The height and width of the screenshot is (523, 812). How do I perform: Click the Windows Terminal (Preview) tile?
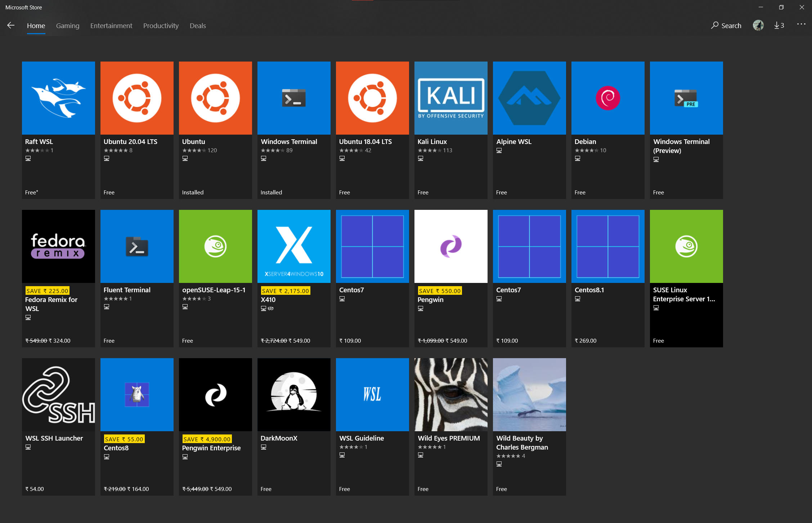pos(686,98)
